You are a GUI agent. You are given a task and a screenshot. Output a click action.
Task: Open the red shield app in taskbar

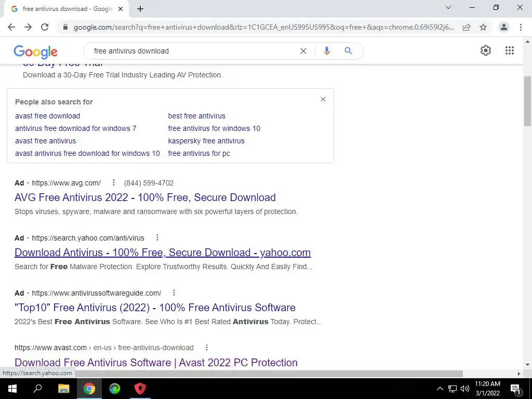(140, 389)
